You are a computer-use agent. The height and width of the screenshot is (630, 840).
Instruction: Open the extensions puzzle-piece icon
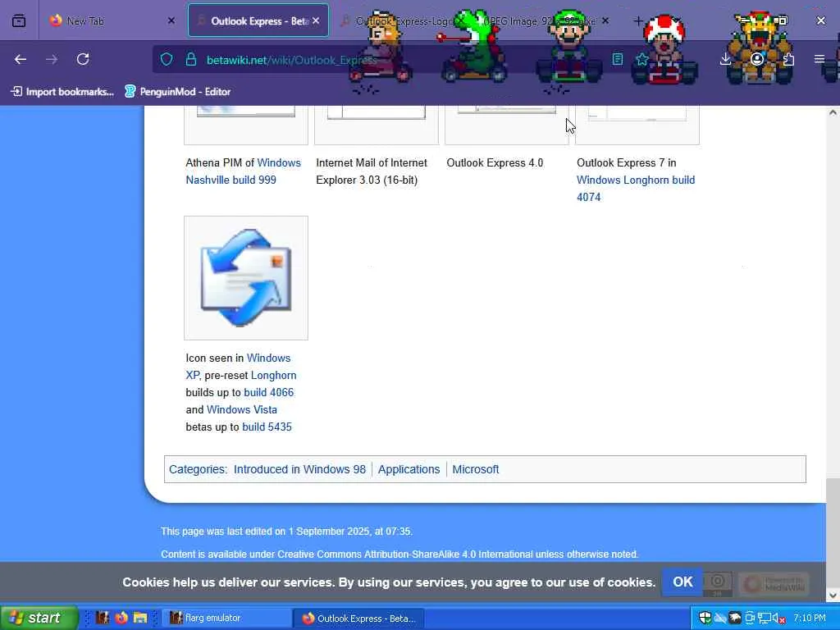(788, 59)
